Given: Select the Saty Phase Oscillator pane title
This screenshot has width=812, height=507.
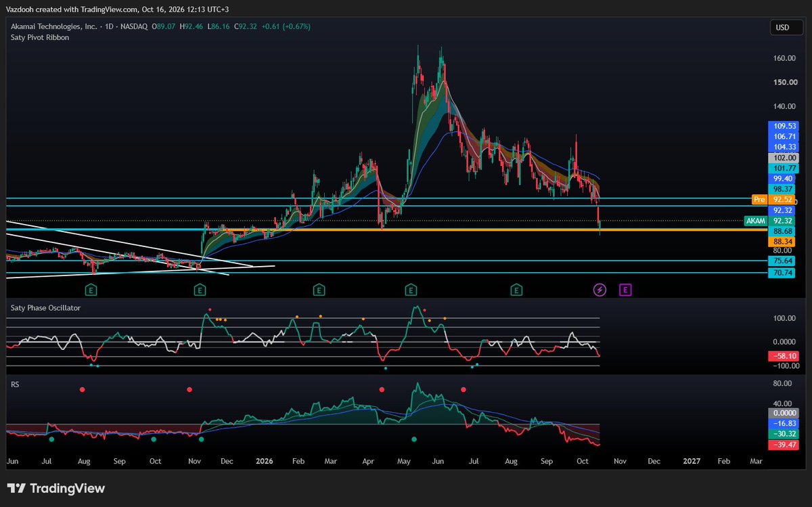Looking at the screenshot, I should click(x=45, y=308).
